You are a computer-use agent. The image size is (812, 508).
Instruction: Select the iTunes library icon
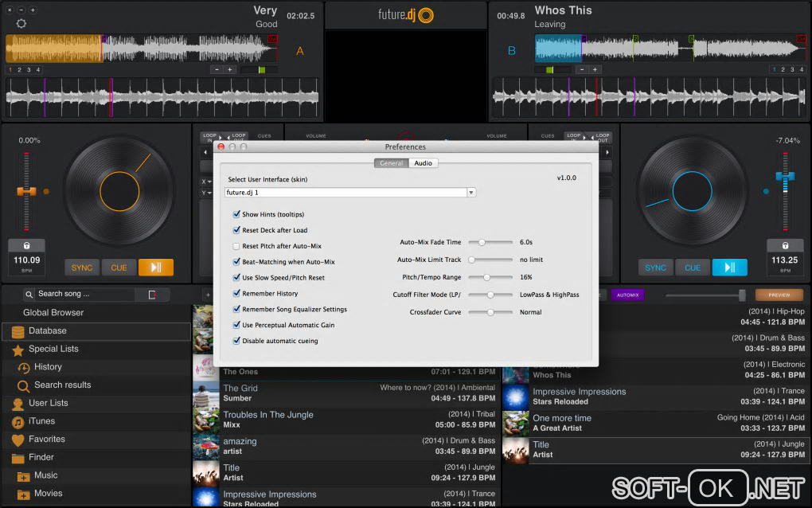tap(18, 421)
